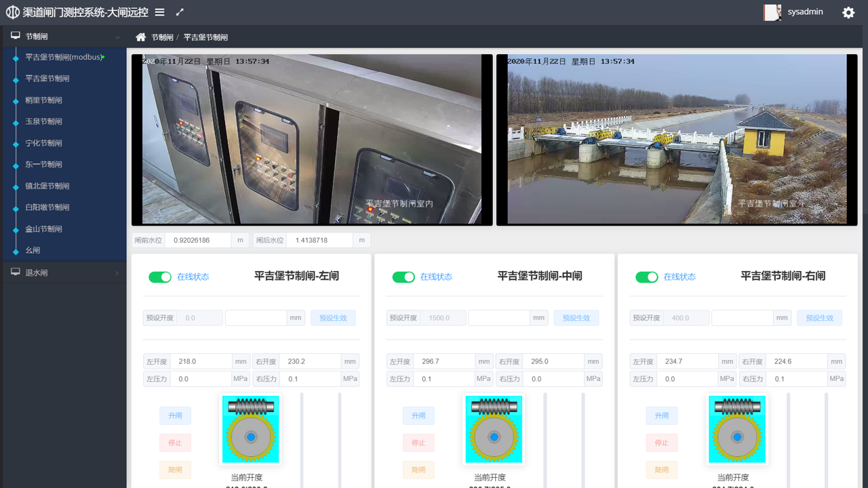Screen dimensions: 868x488
Task: Click 平吉堡节制闸室内 camera video
Action: point(312,140)
